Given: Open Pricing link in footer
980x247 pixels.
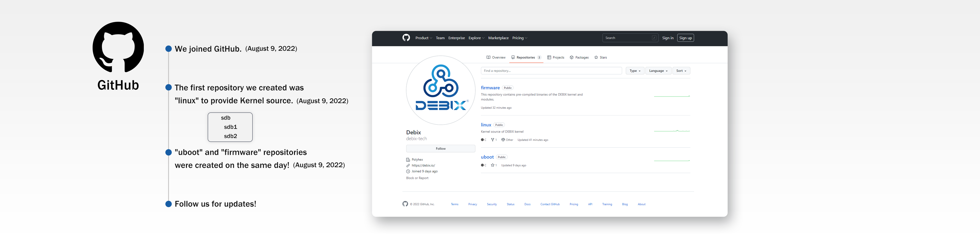Looking at the screenshot, I should click(574, 204).
